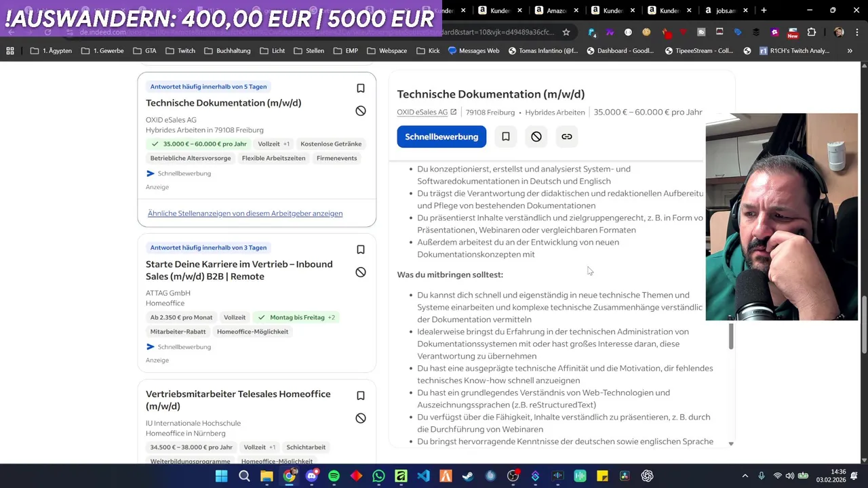Open the Dashboard - Goodl... bookmark
Image resolution: width=868 pixels, height=488 pixels.
[620, 51]
